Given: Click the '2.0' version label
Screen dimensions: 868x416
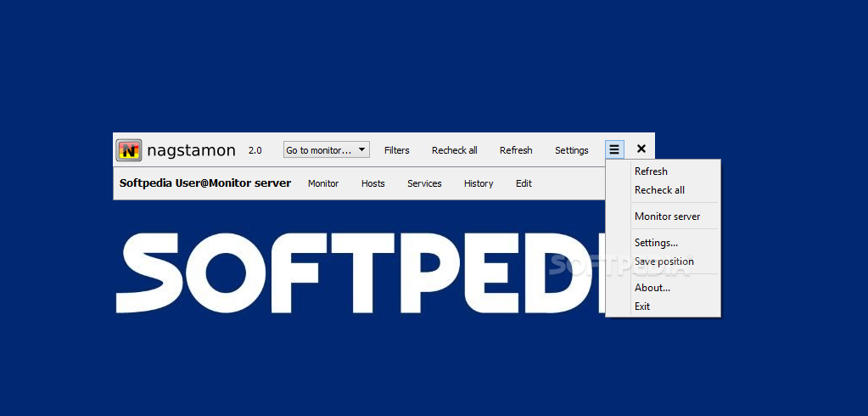Looking at the screenshot, I should coord(255,150).
